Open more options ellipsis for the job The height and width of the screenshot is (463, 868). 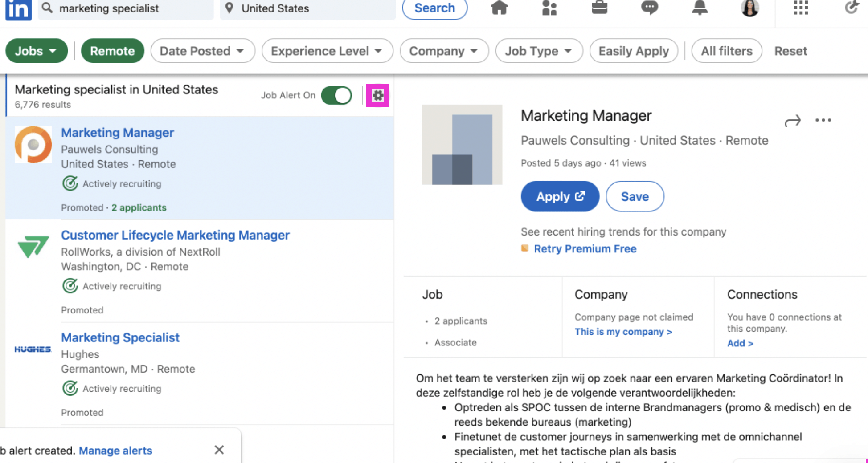(x=823, y=120)
